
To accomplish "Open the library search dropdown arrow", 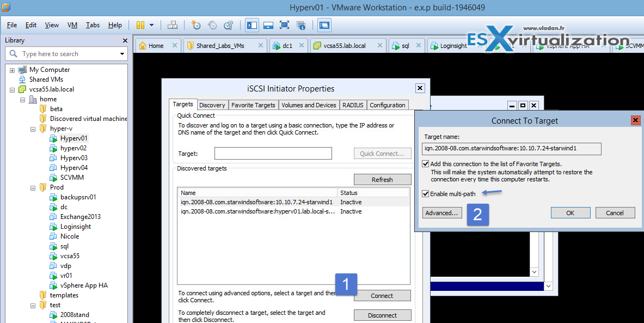I will [122, 54].
